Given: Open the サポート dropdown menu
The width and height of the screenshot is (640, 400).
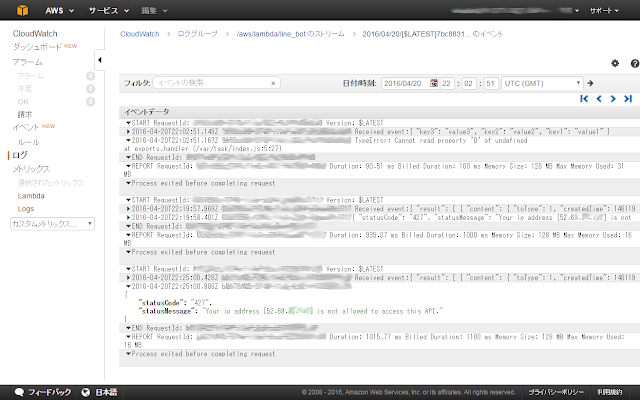Looking at the screenshot, I should 604,11.
